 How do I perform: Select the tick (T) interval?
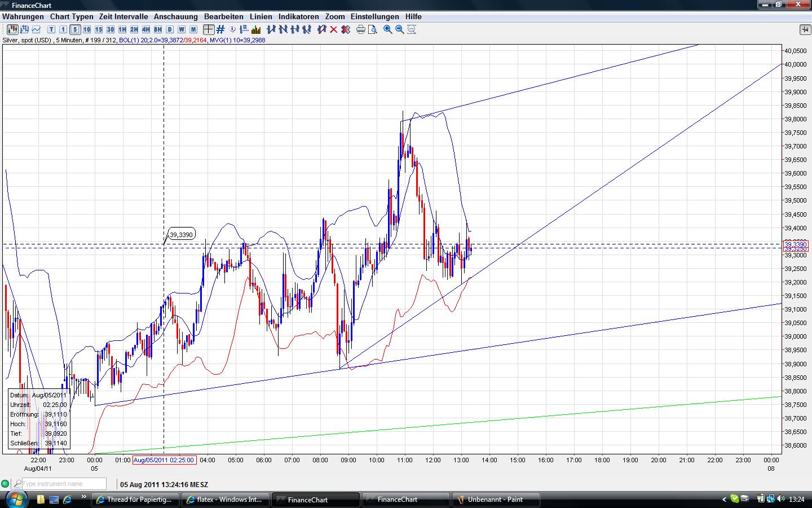pyautogui.click(x=51, y=29)
